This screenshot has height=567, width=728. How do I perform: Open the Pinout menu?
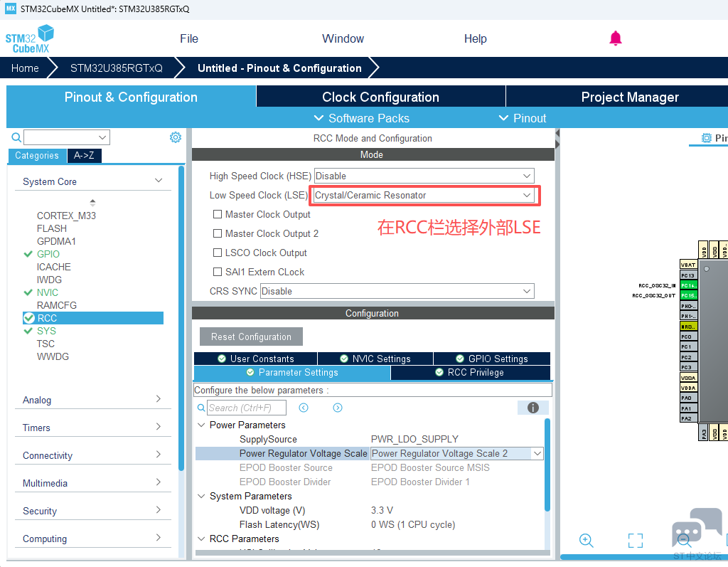coord(523,118)
